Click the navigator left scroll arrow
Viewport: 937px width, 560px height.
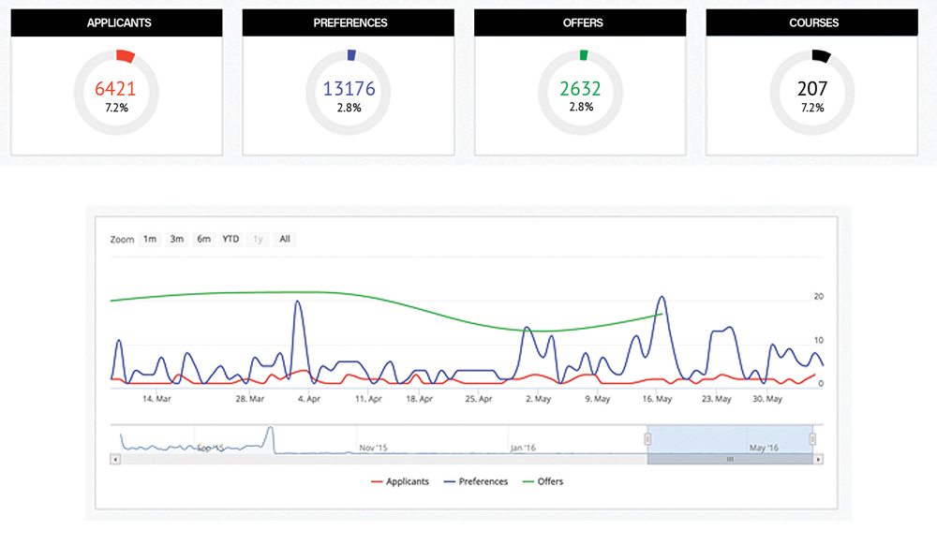(x=115, y=459)
